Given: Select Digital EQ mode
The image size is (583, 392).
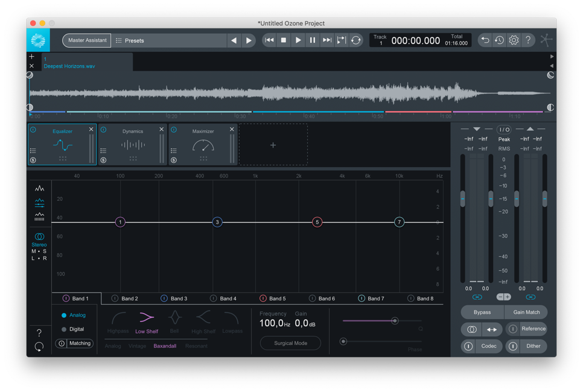Looking at the screenshot, I should point(73,329).
